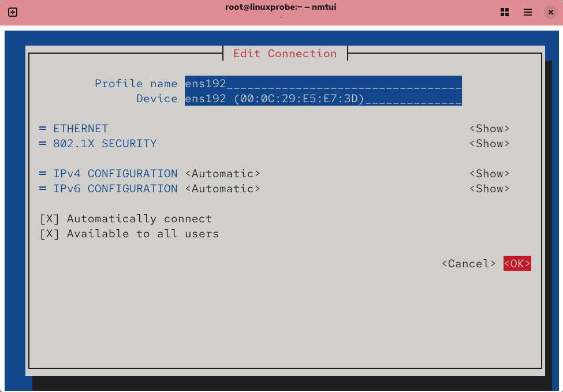This screenshot has height=392, width=563.
Task: Close the nmtui terminal window
Action: pyautogui.click(x=550, y=12)
